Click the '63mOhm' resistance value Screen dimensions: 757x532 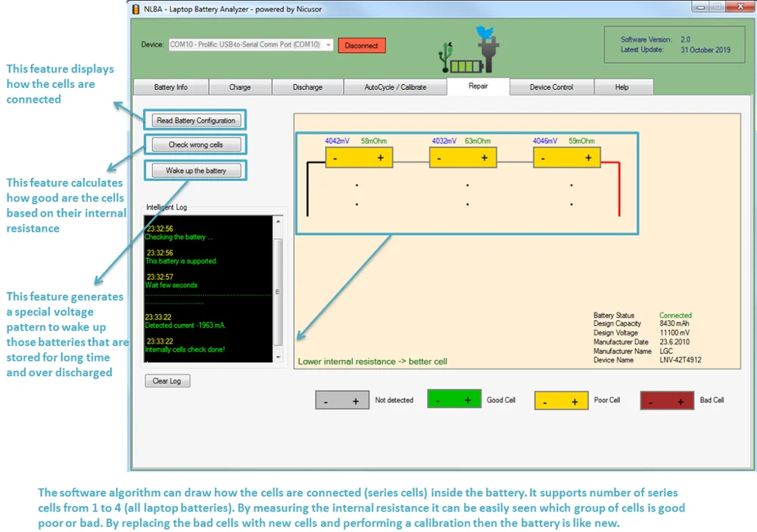pos(478,141)
